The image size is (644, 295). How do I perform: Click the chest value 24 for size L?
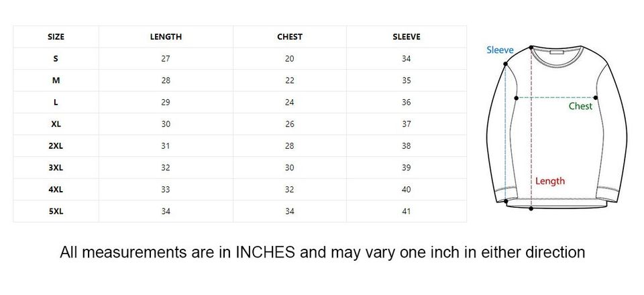(290, 103)
